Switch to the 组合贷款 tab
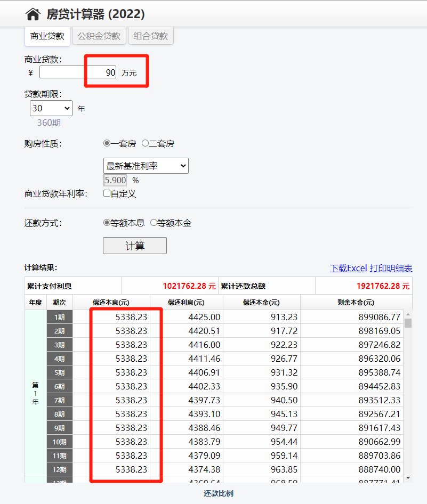 click(x=151, y=36)
